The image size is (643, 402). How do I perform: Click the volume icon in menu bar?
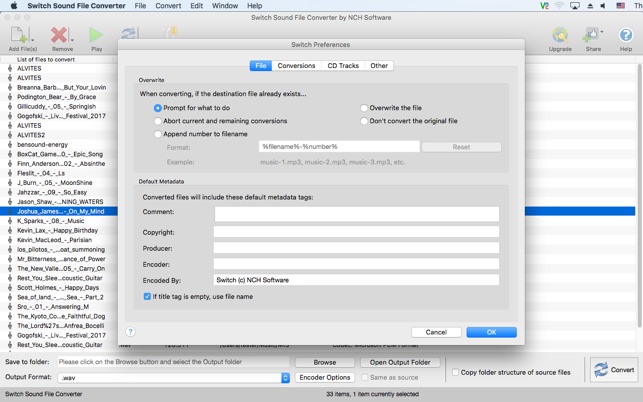click(603, 6)
